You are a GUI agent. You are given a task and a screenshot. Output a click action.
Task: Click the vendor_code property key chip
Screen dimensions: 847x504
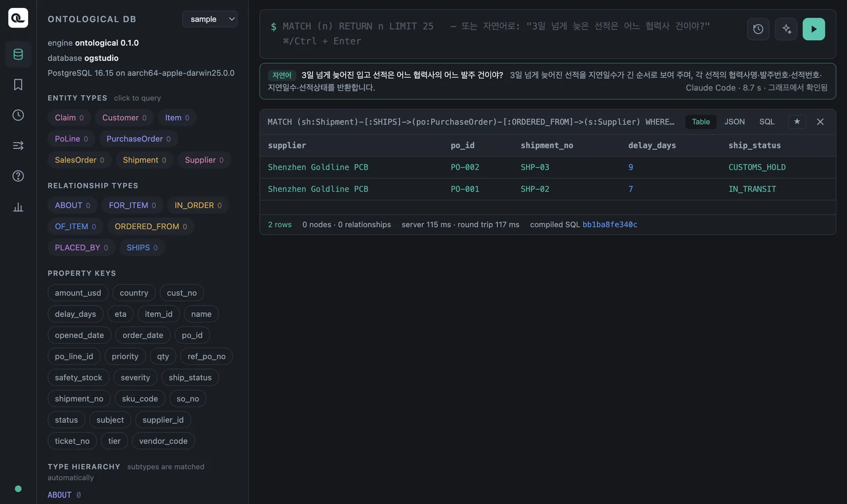click(x=163, y=441)
